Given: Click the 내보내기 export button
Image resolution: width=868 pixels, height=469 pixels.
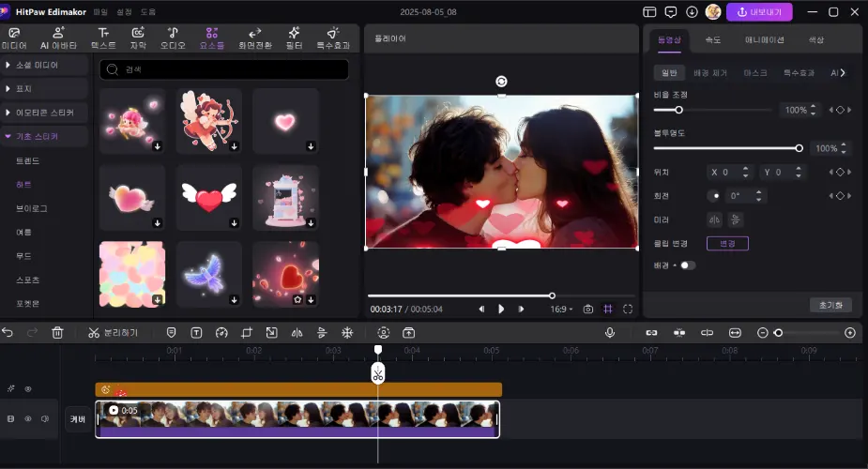Looking at the screenshot, I should [x=759, y=11].
